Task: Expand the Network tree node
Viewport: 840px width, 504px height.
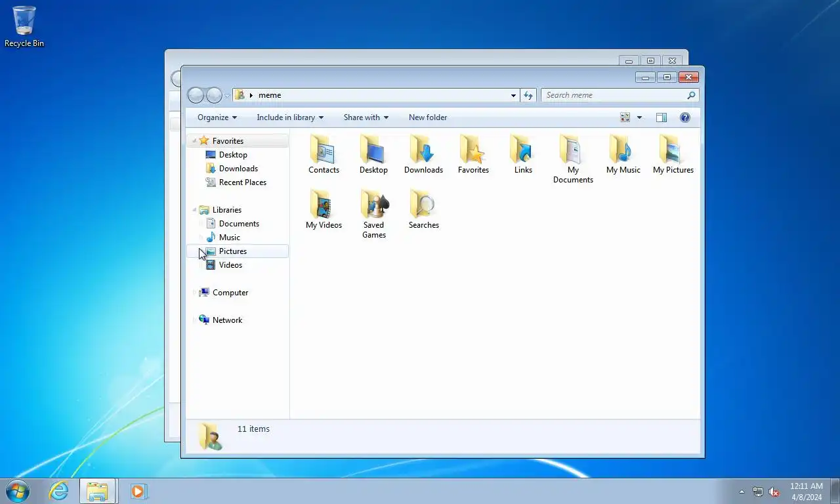Action: tap(194, 320)
